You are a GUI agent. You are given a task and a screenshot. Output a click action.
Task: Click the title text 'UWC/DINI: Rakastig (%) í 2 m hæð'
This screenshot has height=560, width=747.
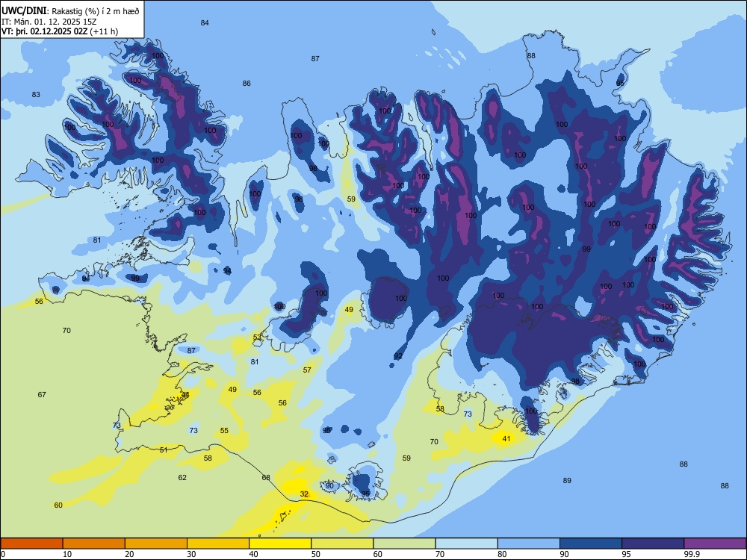(x=70, y=11)
